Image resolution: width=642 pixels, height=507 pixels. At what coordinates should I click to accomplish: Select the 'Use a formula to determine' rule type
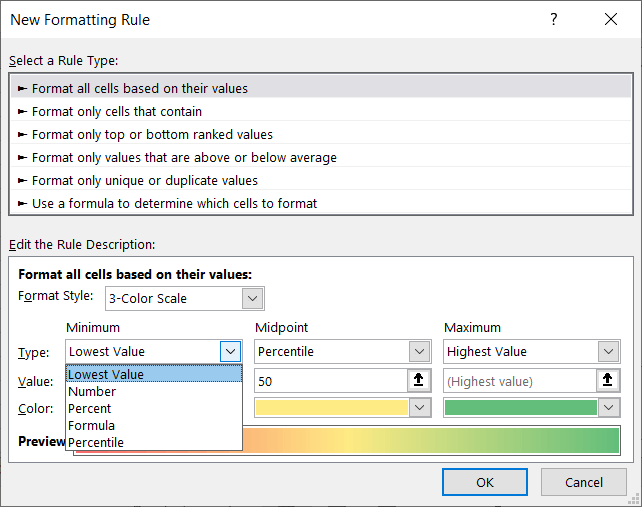point(174,203)
